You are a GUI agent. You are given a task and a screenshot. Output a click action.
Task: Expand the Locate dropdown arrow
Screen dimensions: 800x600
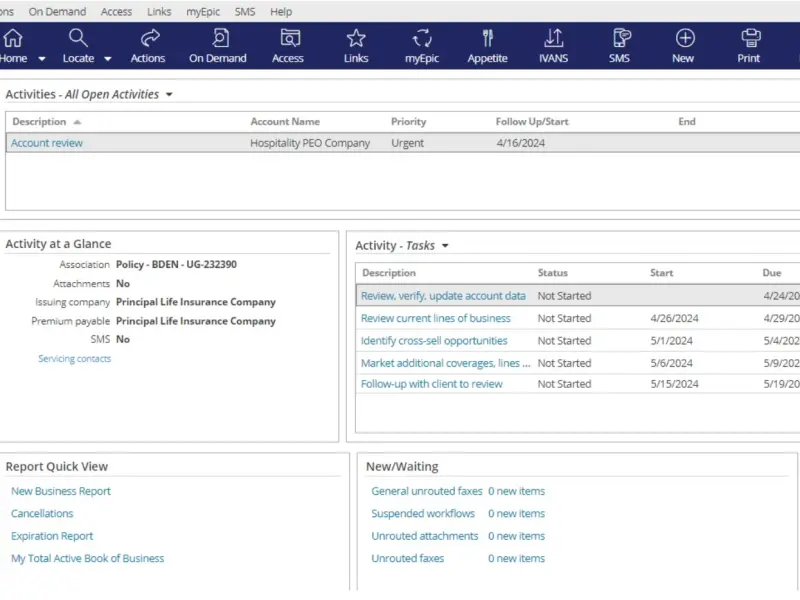click(108, 59)
